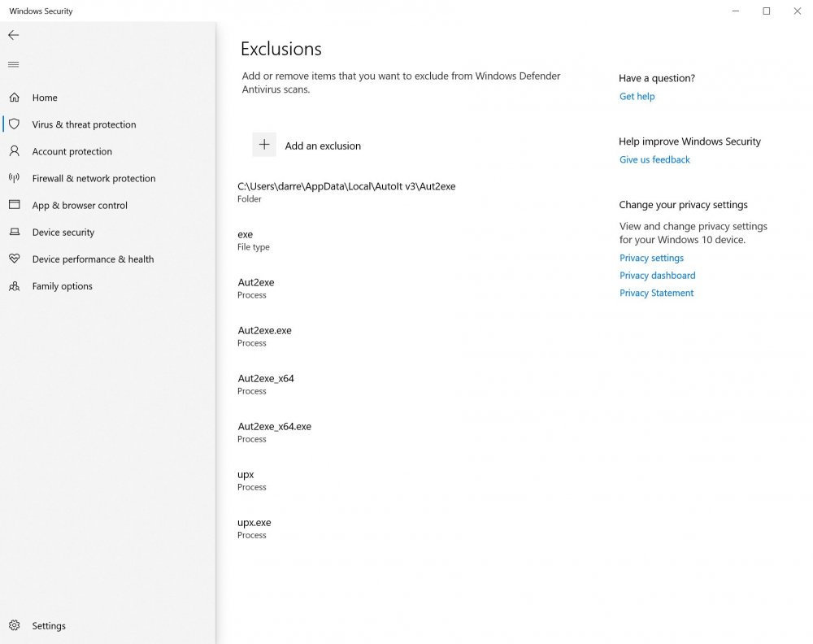Select the Aut2exe process exclusion

tap(255, 289)
